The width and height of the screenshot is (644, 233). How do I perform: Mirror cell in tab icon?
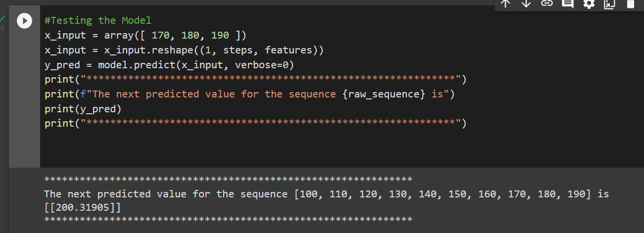[609, 3]
